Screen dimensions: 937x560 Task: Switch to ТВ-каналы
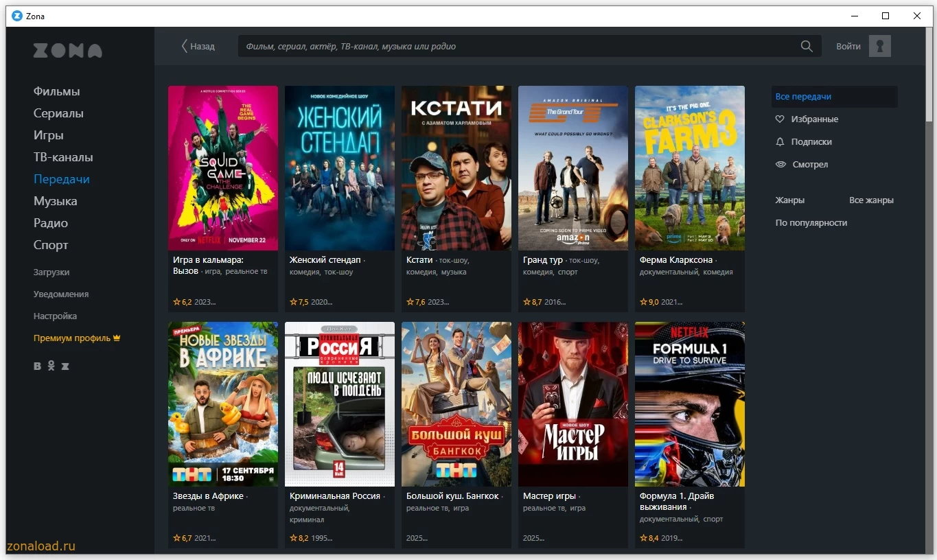[63, 157]
